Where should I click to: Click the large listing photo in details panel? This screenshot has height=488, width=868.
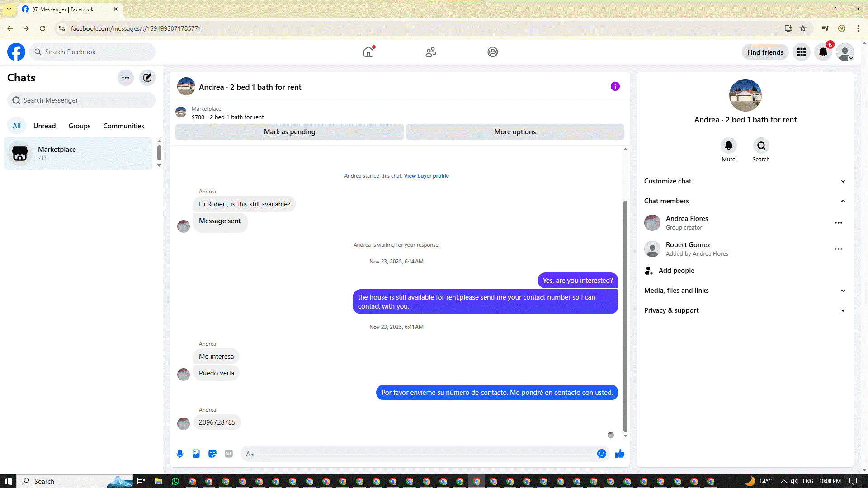[745, 95]
